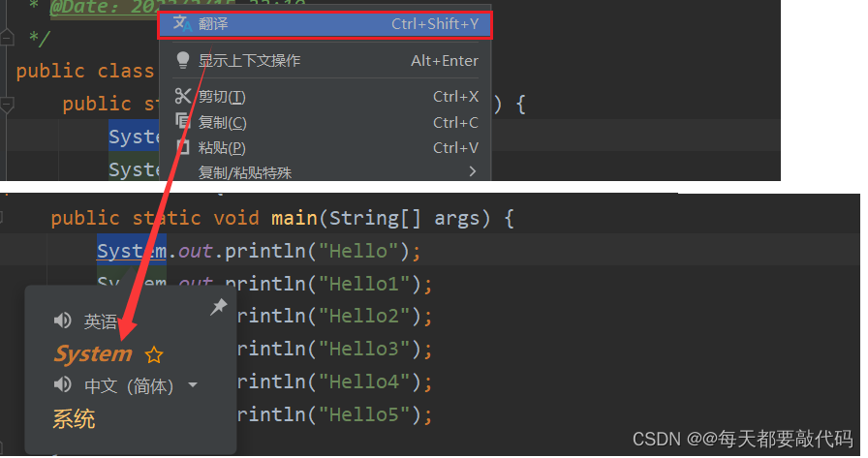Pin the translation popup with the pin icon
This screenshot has height=458, width=868.
tap(219, 306)
